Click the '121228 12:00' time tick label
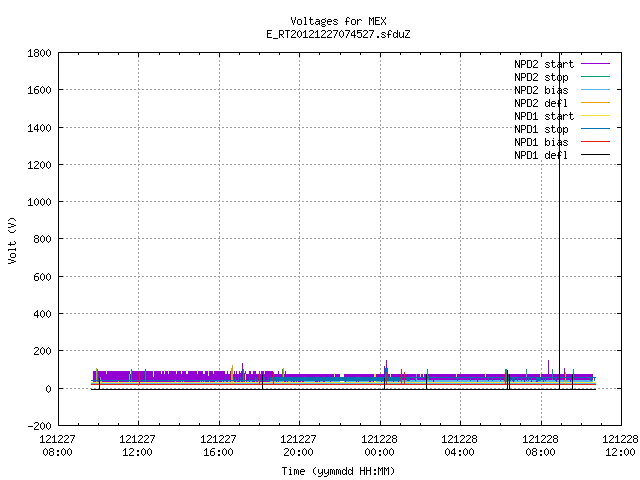The image size is (640, 480). click(620, 446)
